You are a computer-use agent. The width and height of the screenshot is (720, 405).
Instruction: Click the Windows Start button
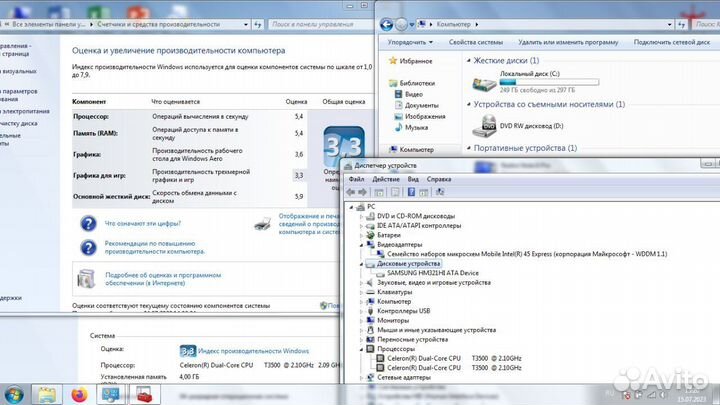point(14,395)
